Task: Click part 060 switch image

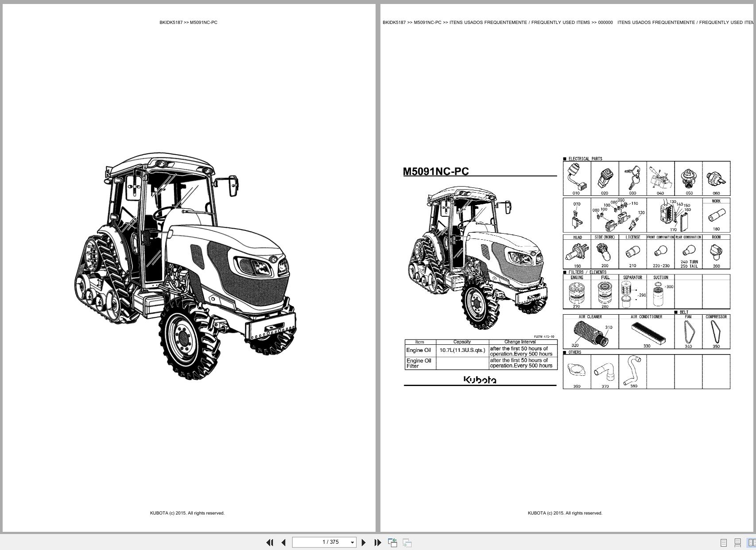Action: [716, 179]
